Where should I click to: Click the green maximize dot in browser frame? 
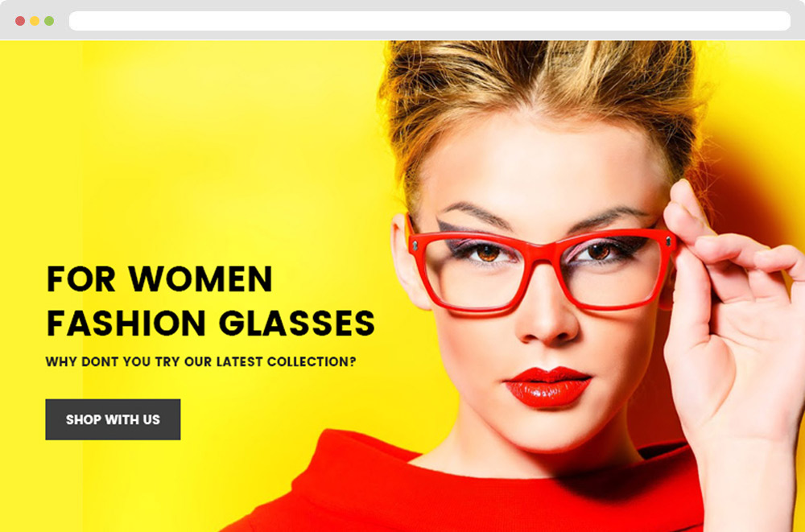[x=49, y=21]
